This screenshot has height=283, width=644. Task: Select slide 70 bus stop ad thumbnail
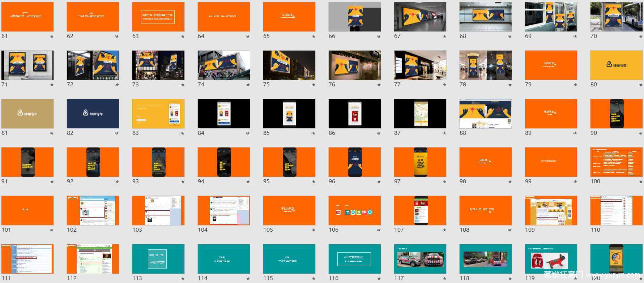click(x=616, y=17)
